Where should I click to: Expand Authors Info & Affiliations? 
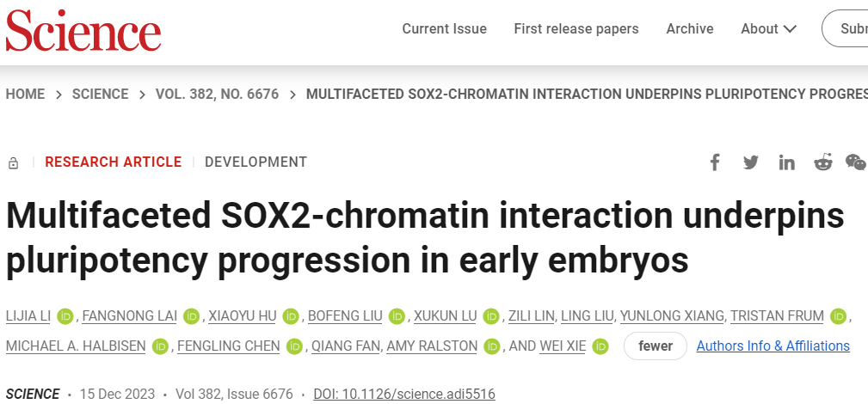click(x=773, y=346)
